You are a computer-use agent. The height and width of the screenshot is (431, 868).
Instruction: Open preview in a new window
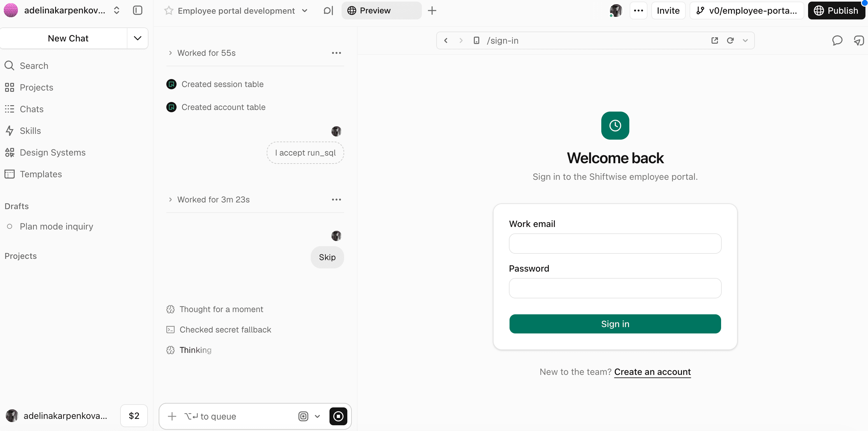tap(714, 40)
